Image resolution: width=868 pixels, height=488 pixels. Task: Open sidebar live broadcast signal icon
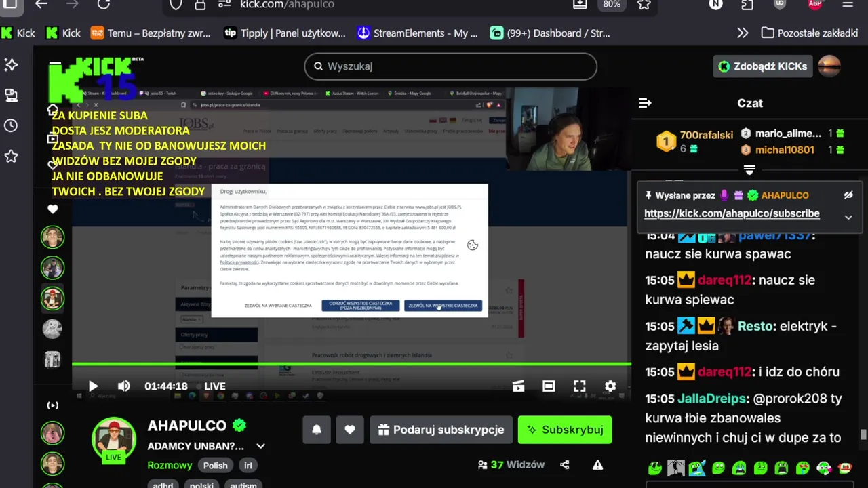[53, 405]
